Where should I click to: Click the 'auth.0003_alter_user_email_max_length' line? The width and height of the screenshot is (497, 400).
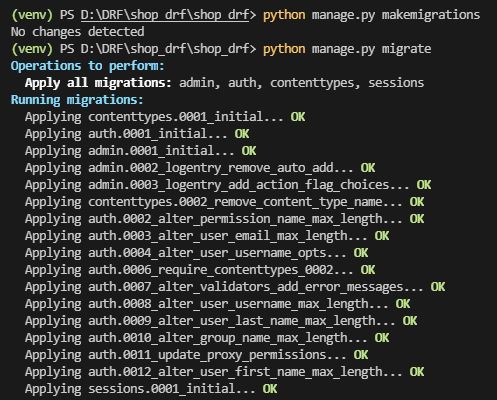tap(207, 236)
